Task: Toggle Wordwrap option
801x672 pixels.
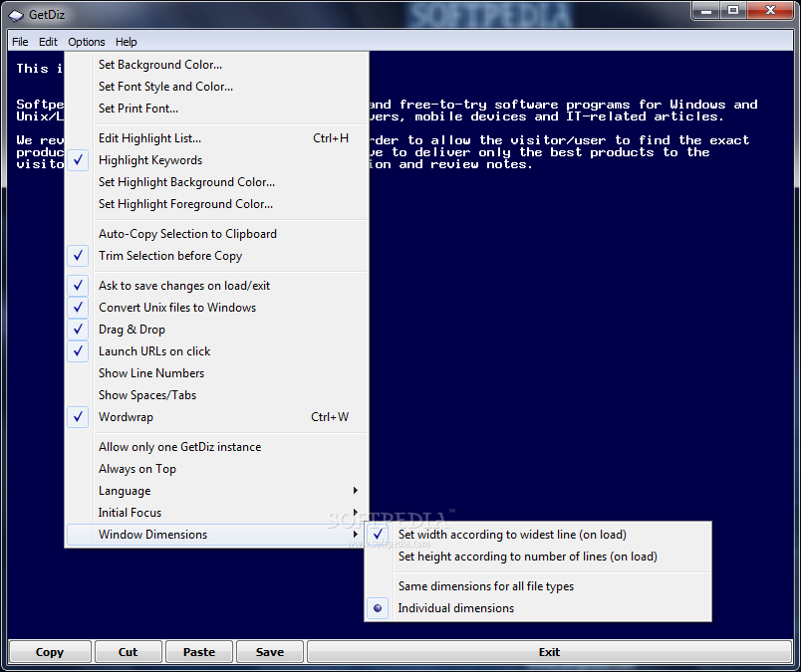Action: tap(217, 418)
